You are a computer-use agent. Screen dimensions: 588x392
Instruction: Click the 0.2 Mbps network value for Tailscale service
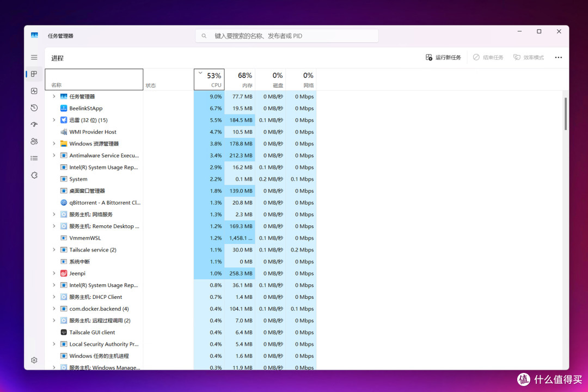click(x=302, y=250)
